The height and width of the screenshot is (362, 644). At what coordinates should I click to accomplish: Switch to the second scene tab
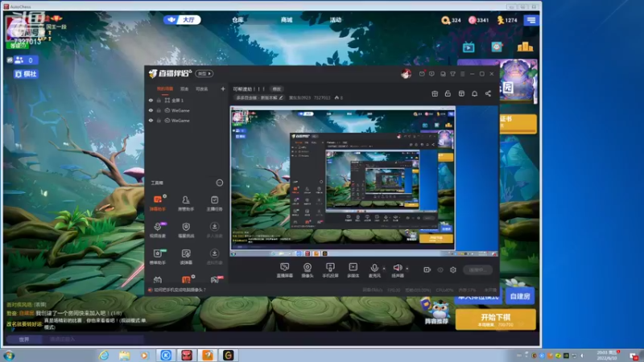pyautogui.click(x=184, y=88)
